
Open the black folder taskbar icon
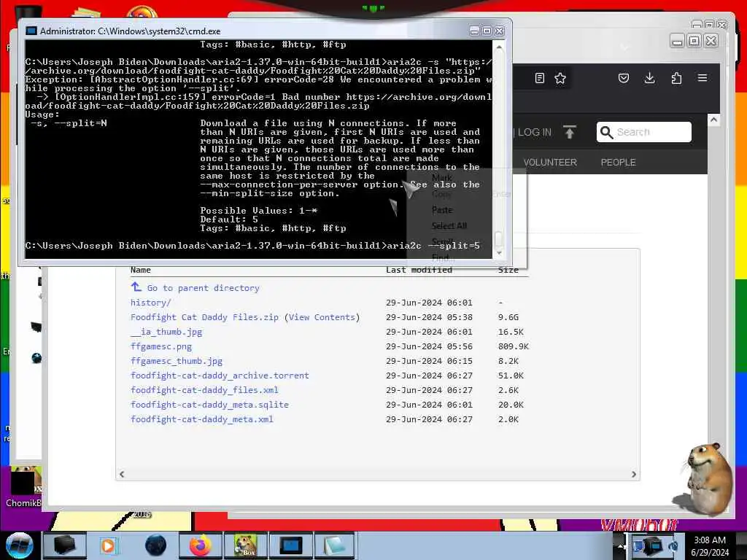[64, 545]
